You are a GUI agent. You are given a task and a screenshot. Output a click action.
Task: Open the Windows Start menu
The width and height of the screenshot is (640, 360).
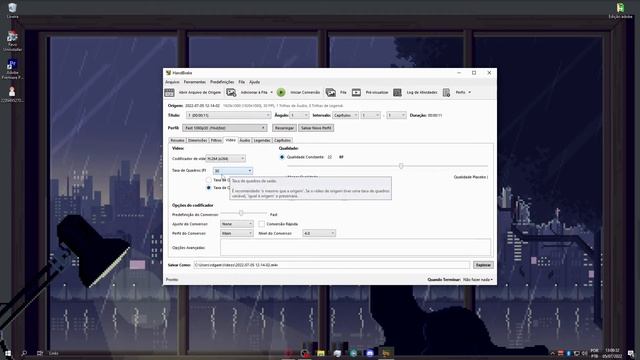coord(7,353)
